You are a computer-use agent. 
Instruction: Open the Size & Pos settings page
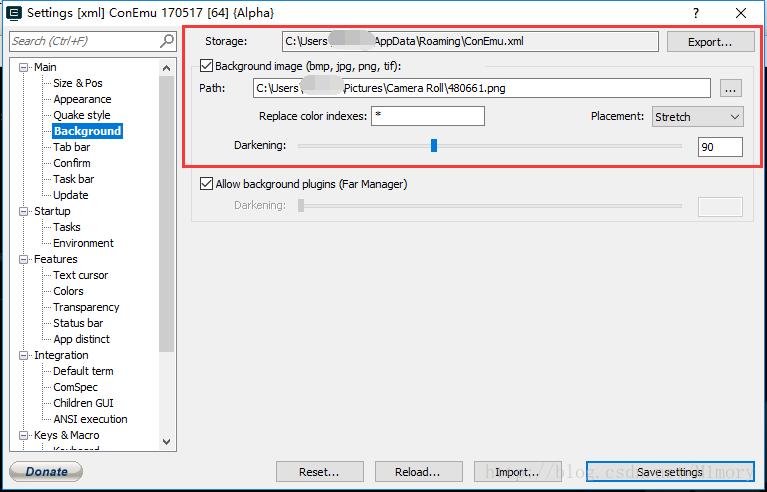[x=78, y=83]
